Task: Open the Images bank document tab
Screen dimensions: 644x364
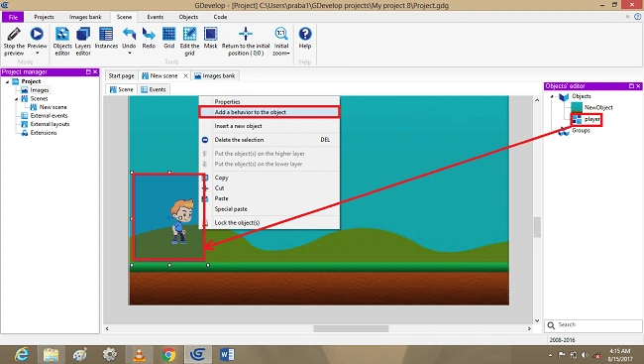Action: [x=215, y=75]
